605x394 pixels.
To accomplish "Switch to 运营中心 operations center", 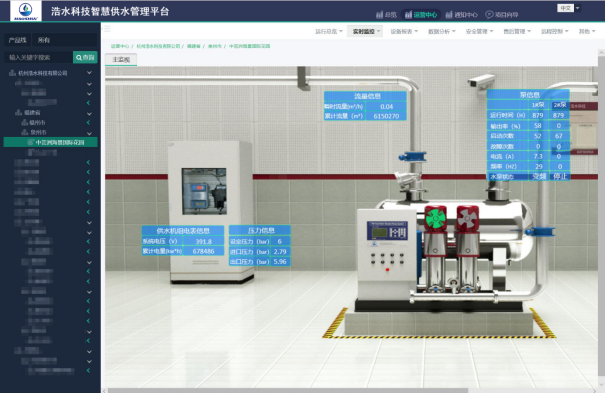I will (421, 15).
